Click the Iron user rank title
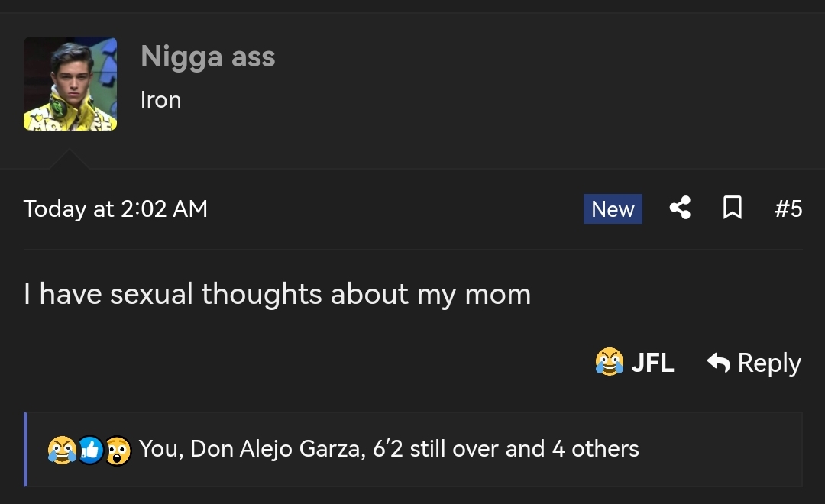 [x=161, y=100]
